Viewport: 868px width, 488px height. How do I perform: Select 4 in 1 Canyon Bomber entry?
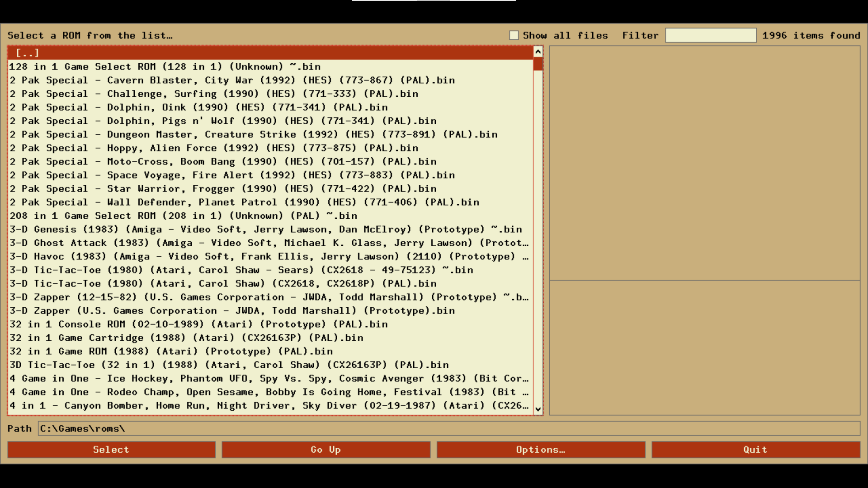(x=270, y=405)
